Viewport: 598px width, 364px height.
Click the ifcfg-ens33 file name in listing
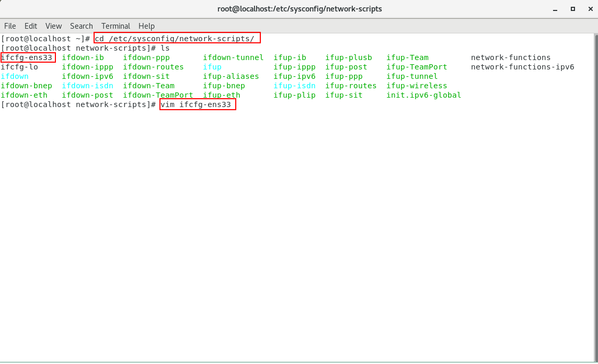[26, 57]
